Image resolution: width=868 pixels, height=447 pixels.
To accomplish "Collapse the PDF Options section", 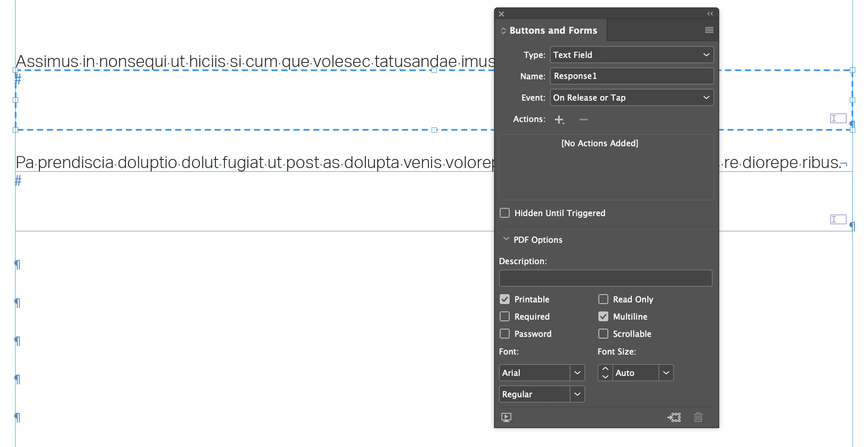I will 506,239.
